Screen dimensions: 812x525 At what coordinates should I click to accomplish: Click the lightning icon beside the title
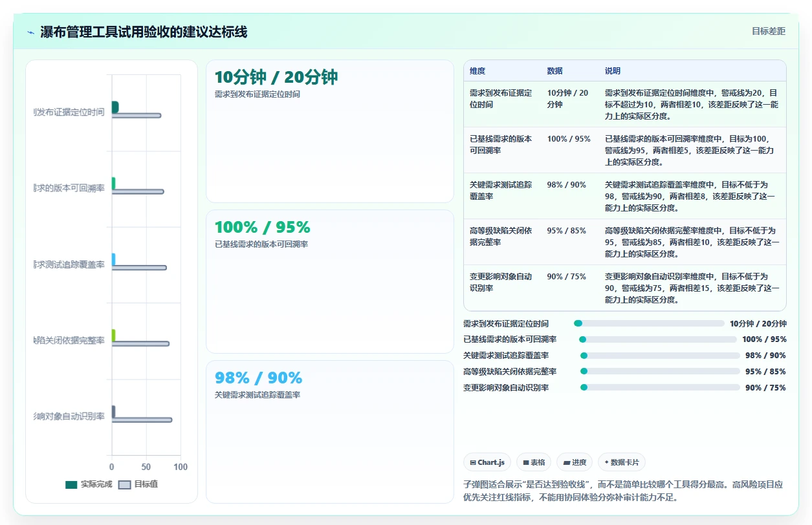(30, 32)
